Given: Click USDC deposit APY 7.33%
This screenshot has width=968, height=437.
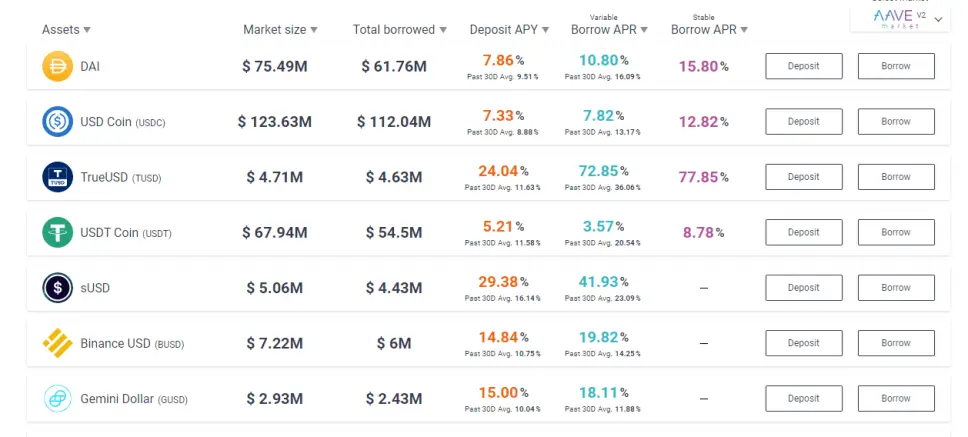Looking at the screenshot, I should point(503,116).
